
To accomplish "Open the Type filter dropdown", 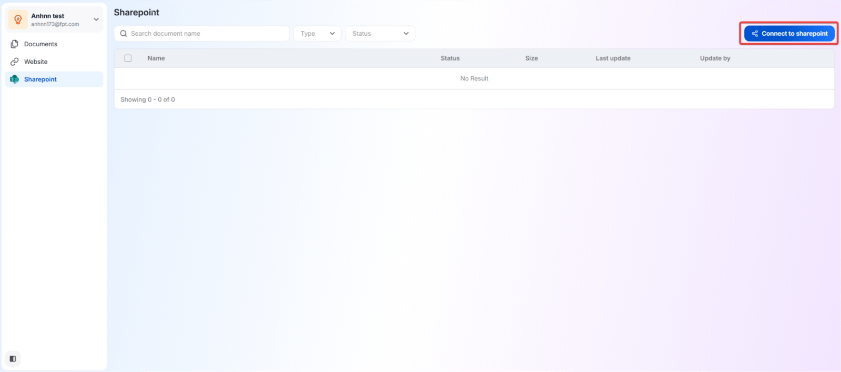I will coord(318,33).
